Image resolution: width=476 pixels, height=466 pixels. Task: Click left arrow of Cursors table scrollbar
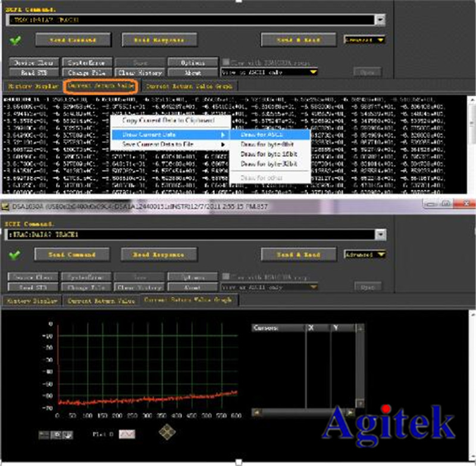(x=257, y=413)
